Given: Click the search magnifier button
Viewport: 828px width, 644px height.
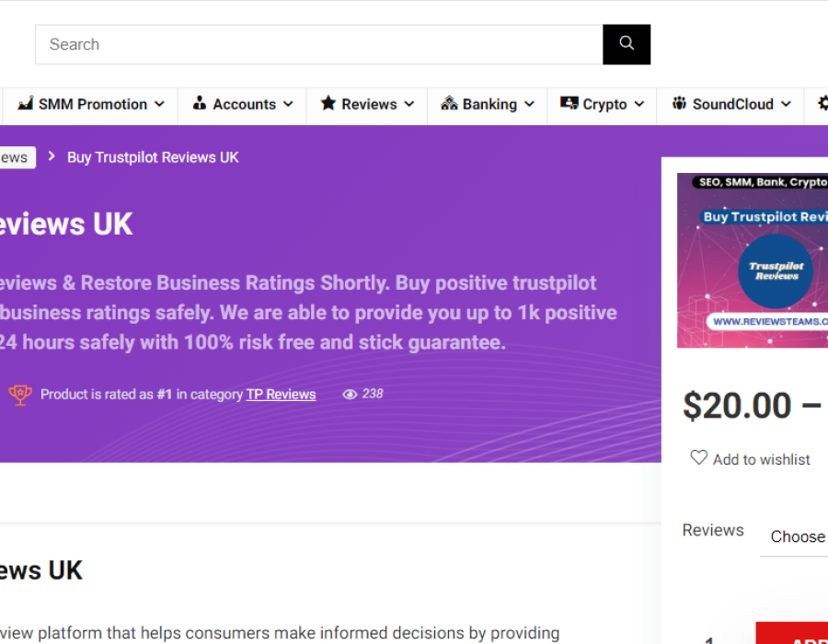Looking at the screenshot, I should tap(627, 44).
